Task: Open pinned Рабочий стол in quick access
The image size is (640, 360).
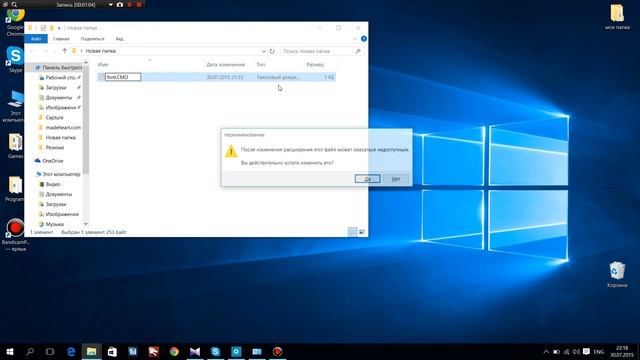Action: click(x=60, y=78)
